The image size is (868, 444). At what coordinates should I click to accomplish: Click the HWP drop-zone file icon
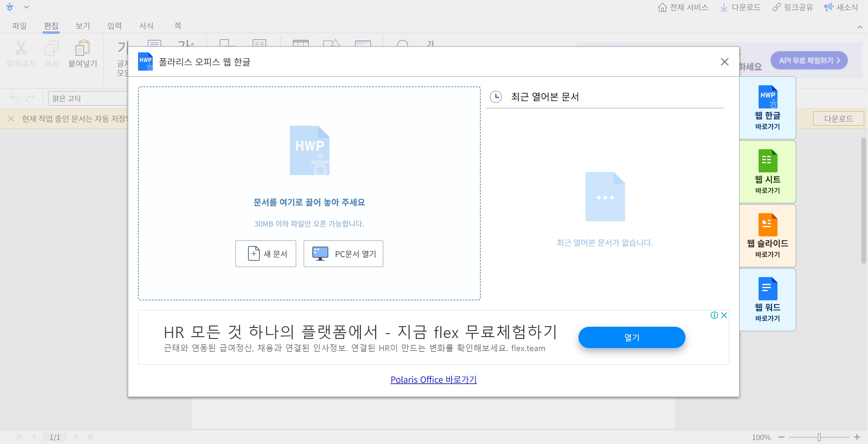309,150
